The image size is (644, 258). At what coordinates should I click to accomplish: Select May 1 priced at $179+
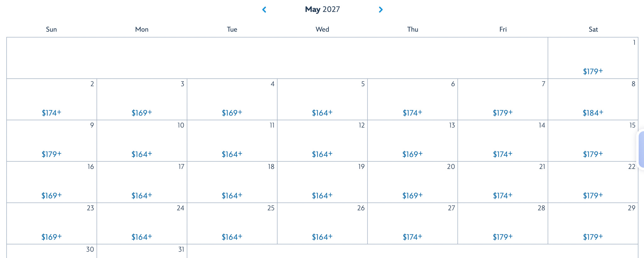tap(593, 58)
